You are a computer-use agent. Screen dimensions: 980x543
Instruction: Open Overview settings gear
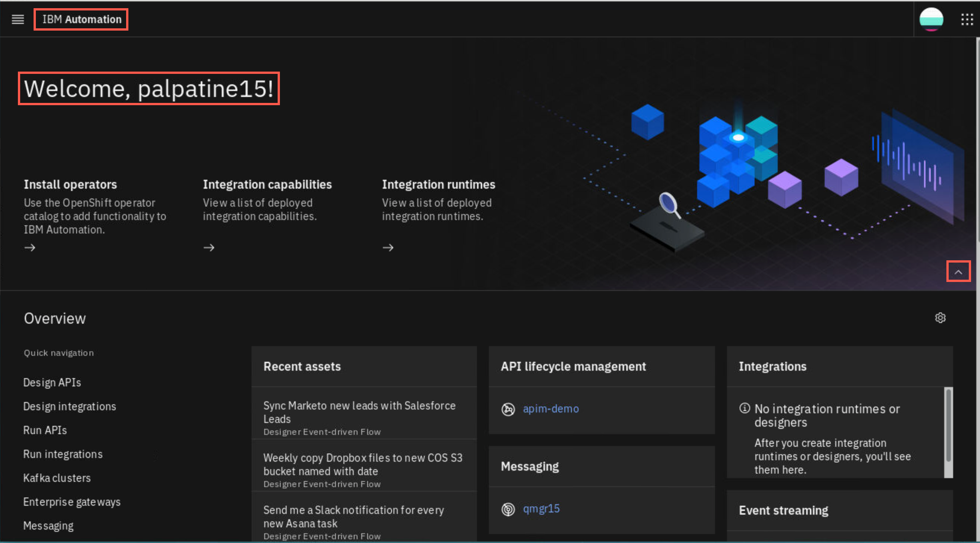point(940,317)
